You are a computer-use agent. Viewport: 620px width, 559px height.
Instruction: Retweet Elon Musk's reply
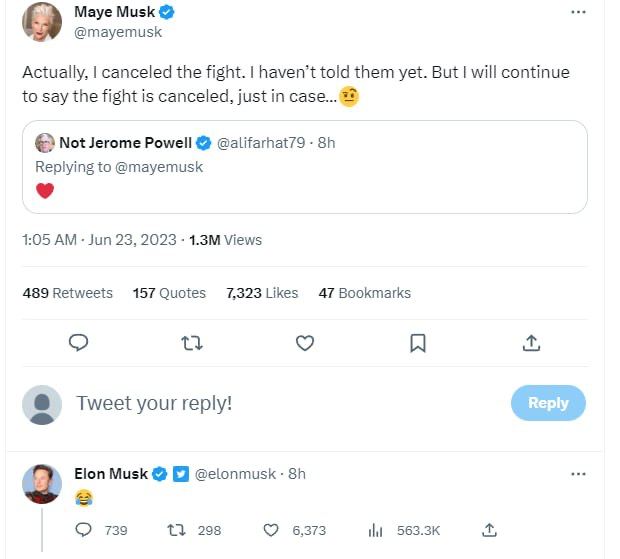pos(173,530)
